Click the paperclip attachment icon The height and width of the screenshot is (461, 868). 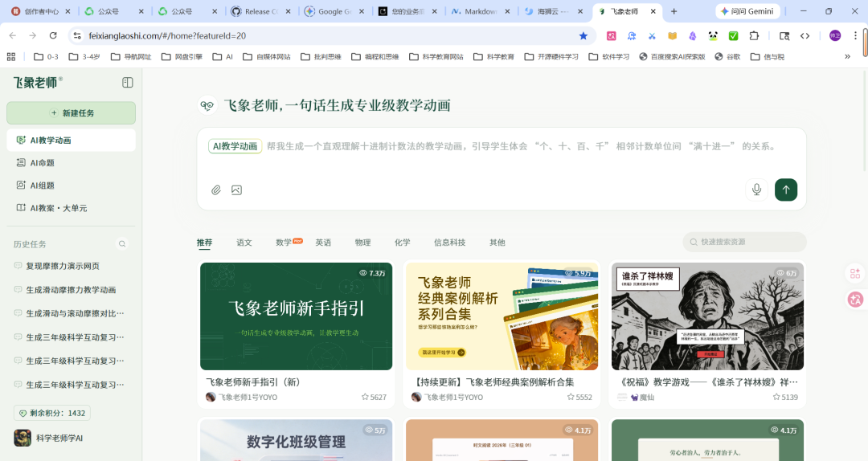[216, 190]
